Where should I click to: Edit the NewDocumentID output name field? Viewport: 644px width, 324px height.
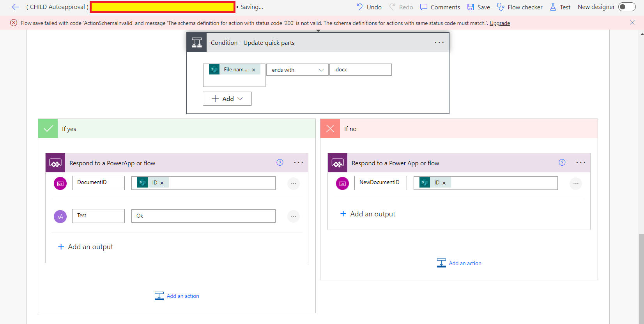click(x=380, y=183)
